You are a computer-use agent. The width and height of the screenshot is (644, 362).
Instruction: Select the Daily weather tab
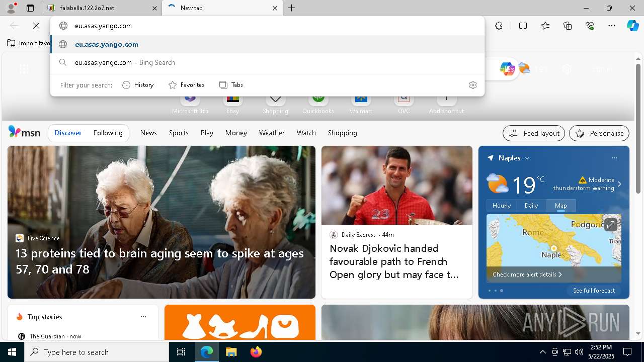(x=531, y=206)
